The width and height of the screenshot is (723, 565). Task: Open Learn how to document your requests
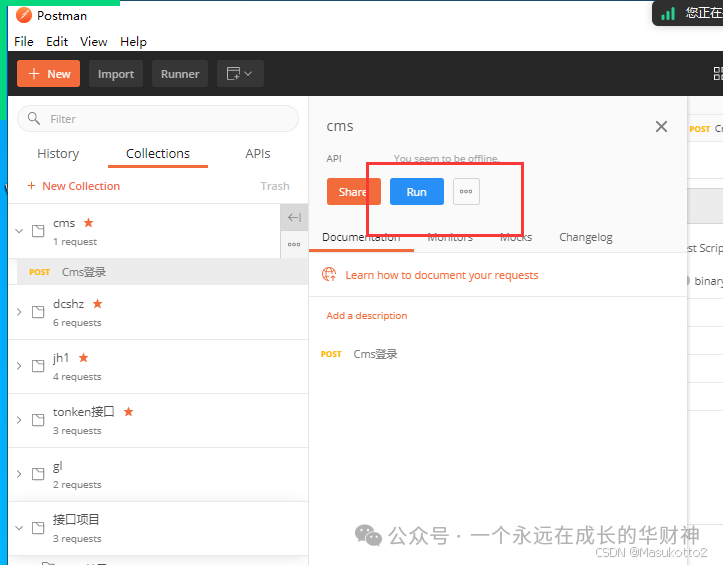pos(442,275)
